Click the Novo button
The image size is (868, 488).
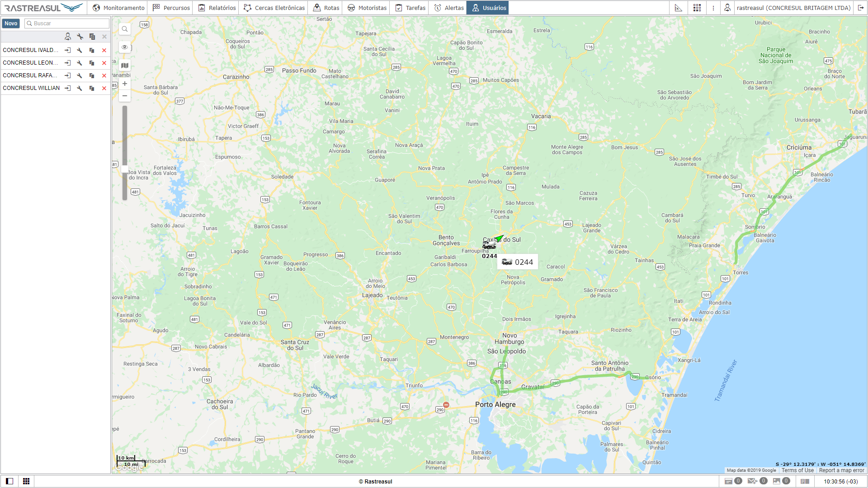click(11, 23)
